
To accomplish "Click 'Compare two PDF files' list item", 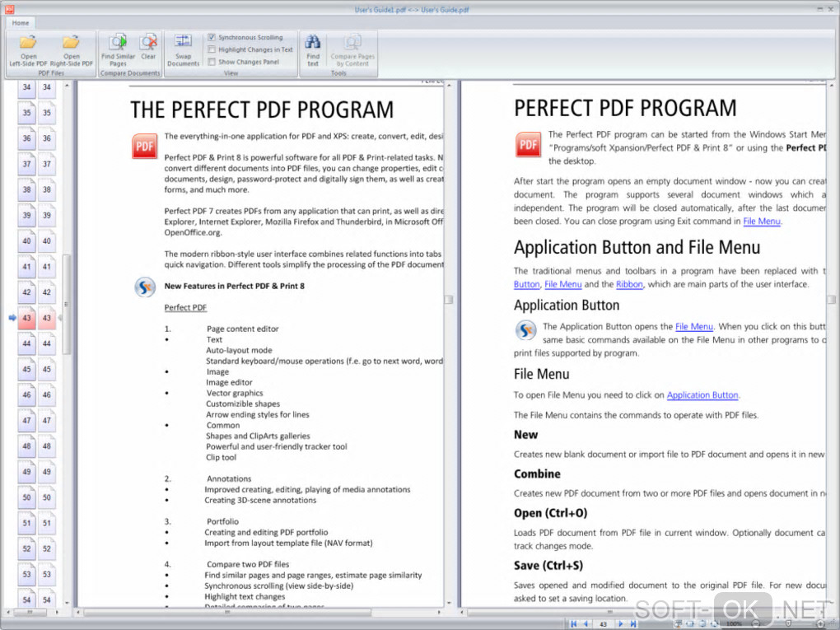I will [248, 564].
